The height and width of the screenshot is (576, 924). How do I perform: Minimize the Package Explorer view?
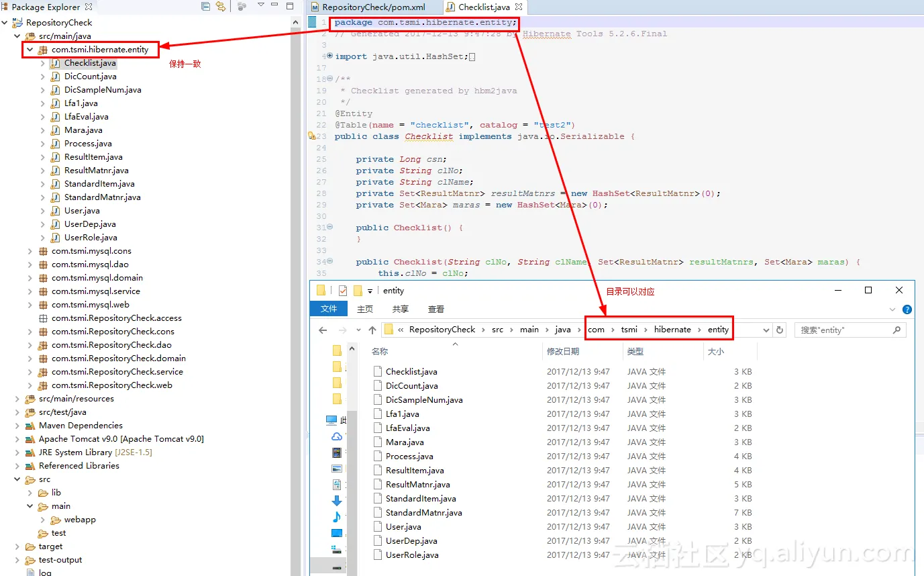pos(275,6)
